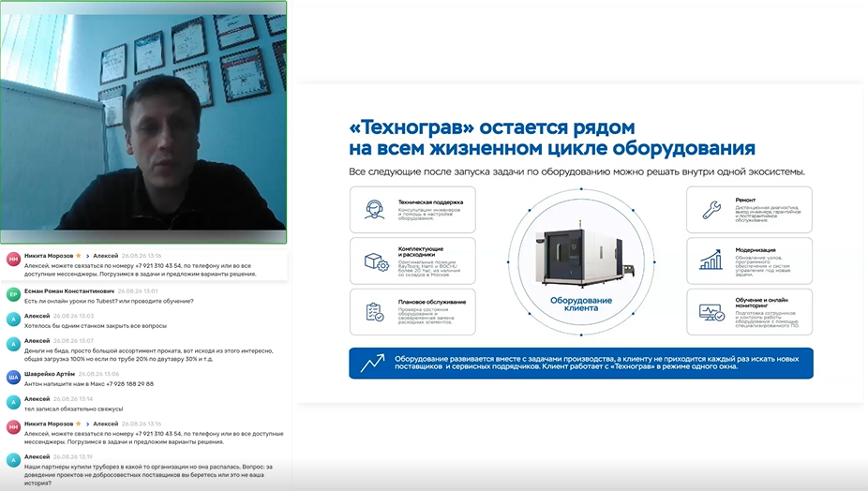Screen dimensions: 868x491
Task: Click the timestamp 26.08.26 13:19
Action: pyautogui.click(x=73, y=456)
